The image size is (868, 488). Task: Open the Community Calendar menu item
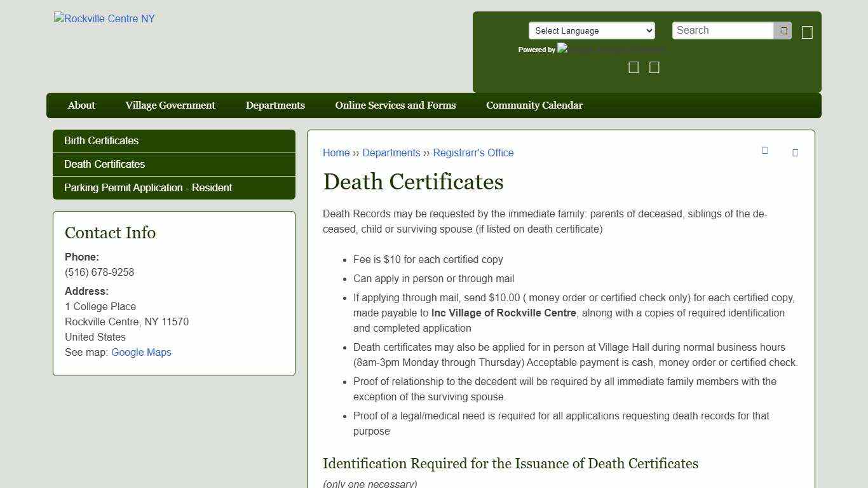click(534, 105)
